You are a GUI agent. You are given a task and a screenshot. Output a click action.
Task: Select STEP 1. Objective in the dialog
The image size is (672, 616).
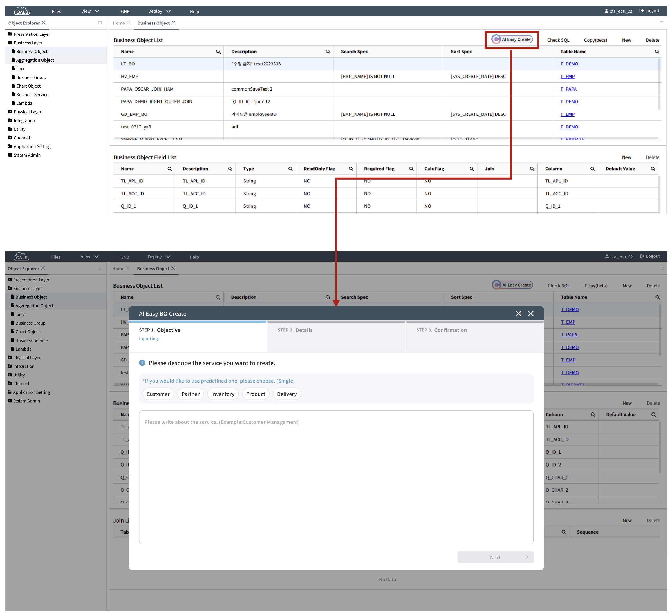pyautogui.click(x=198, y=336)
